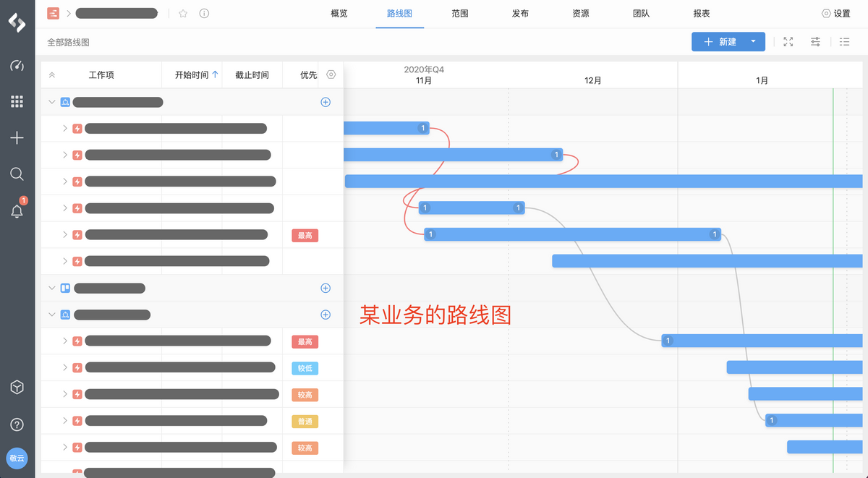868x478 pixels.
Task: Collapse the first roadmap group chevron
Action: [x=51, y=102]
